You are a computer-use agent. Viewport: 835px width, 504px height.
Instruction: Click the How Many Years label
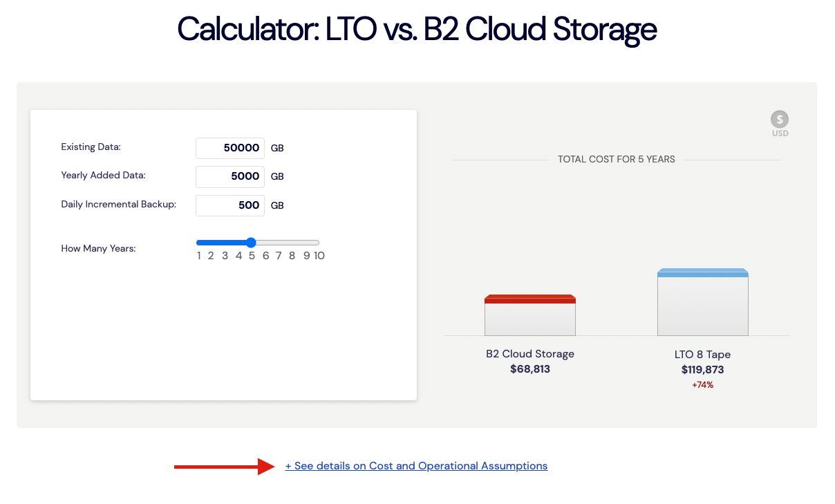tap(99, 248)
